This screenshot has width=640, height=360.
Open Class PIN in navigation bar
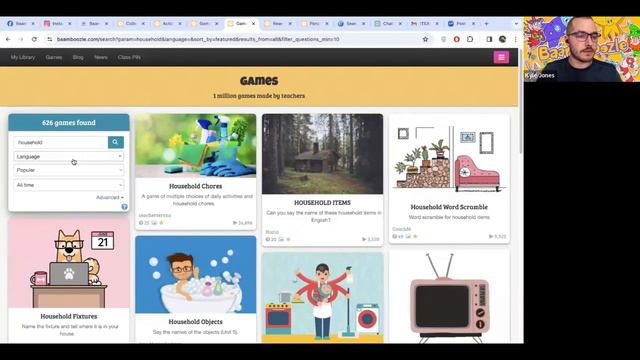[129, 57]
